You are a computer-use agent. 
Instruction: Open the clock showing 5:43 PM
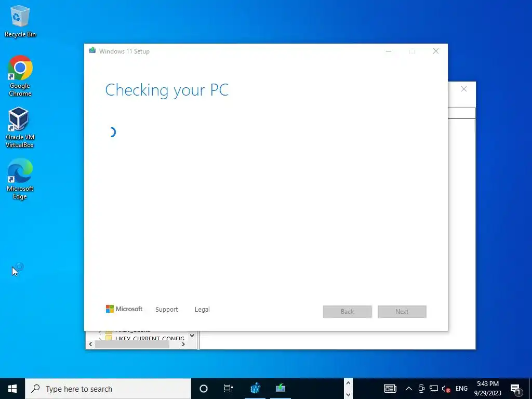(x=487, y=389)
